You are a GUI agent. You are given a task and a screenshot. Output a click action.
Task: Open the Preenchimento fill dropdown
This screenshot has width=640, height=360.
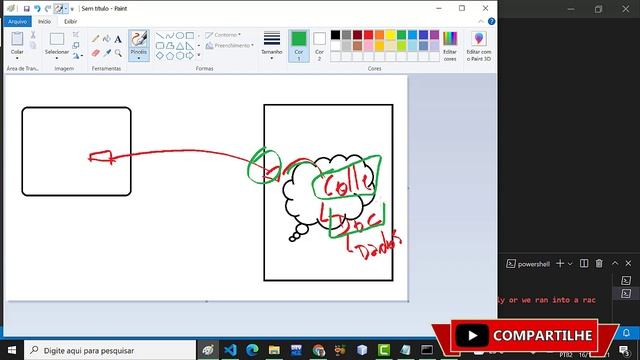[x=230, y=45]
